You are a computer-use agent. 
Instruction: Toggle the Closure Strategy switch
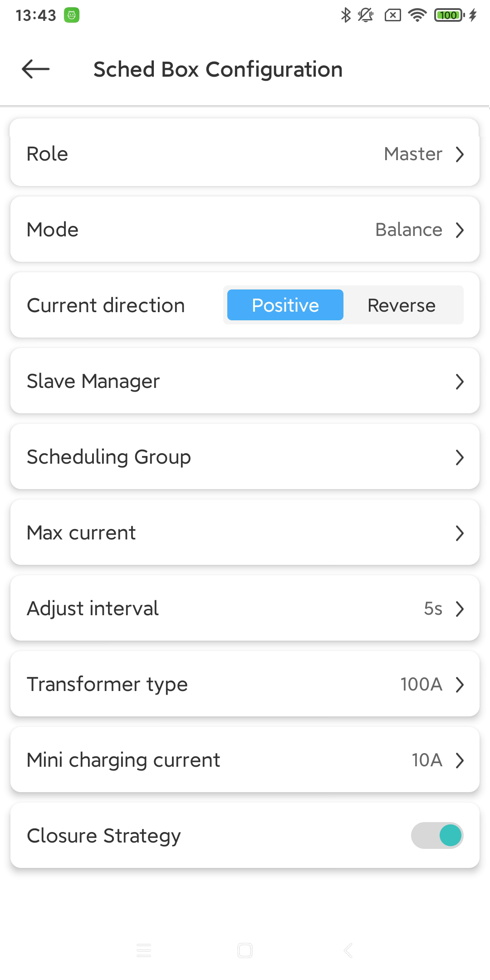tap(437, 835)
